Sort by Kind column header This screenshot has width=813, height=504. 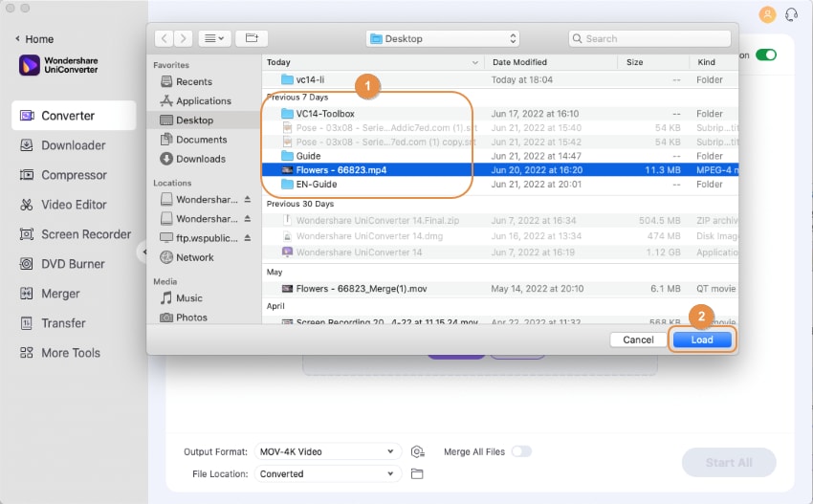[714, 62]
